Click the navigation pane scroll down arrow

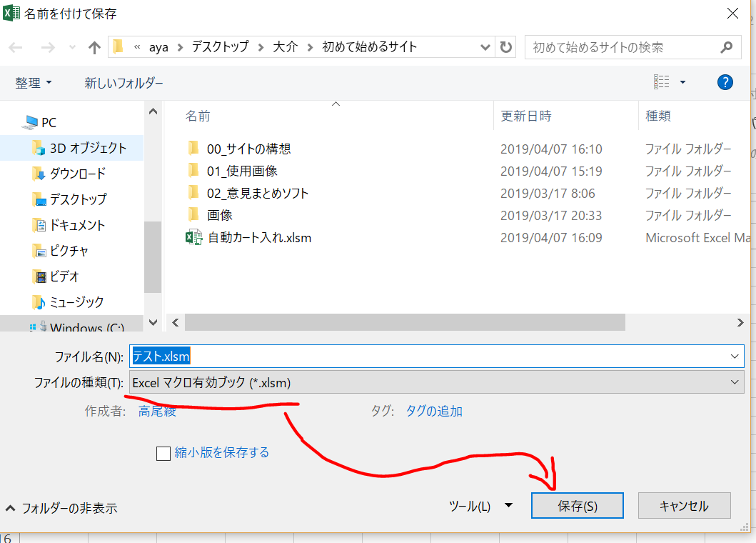[153, 322]
